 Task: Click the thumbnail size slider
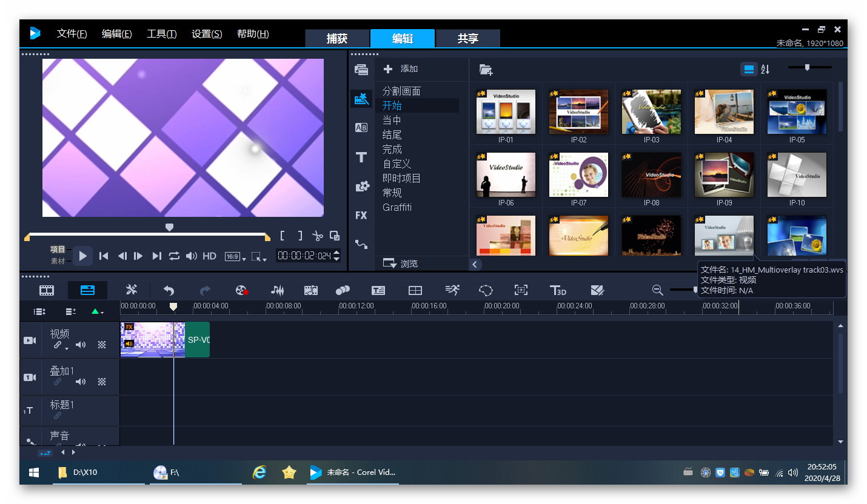807,68
